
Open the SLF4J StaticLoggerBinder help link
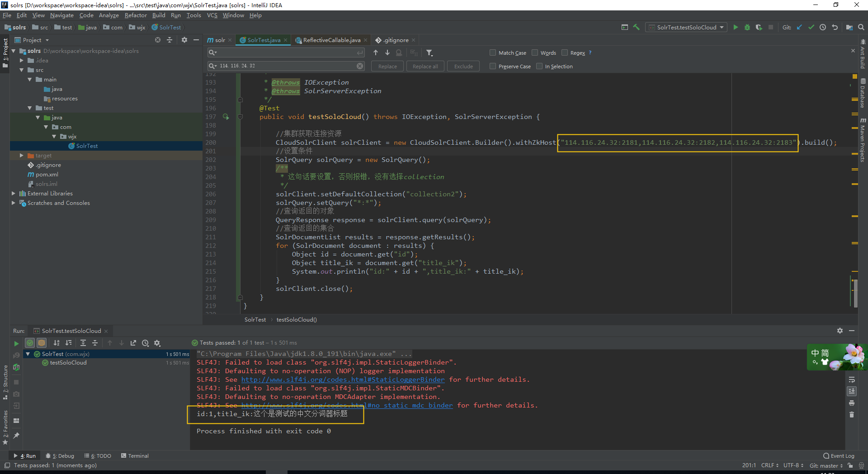pos(343,379)
